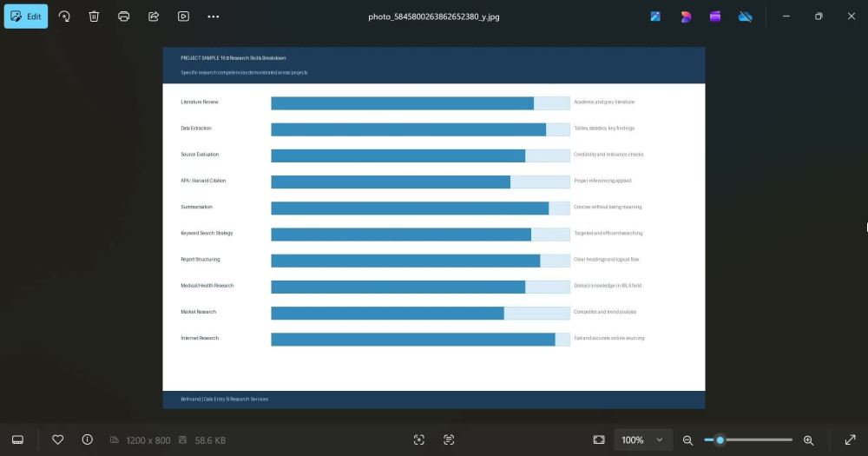The height and width of the screenshot is (456, 868).
Task: Click the Proper referencing applied text
Action: 602,181
